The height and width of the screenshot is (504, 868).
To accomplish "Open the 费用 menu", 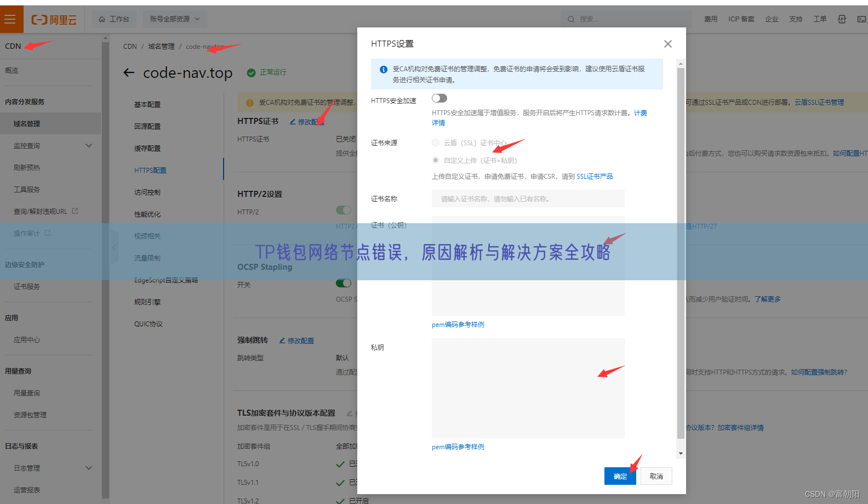I will 711,19.
